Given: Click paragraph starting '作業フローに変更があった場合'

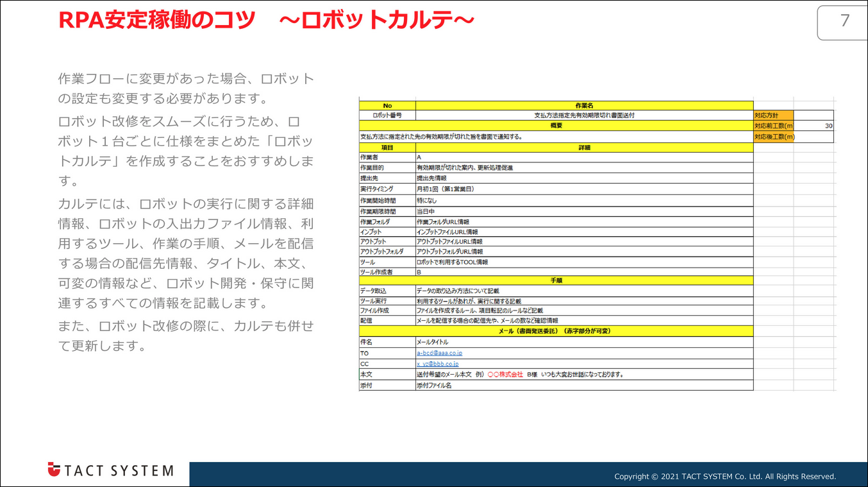Looking at the screenshot, I should click(186, 89).
